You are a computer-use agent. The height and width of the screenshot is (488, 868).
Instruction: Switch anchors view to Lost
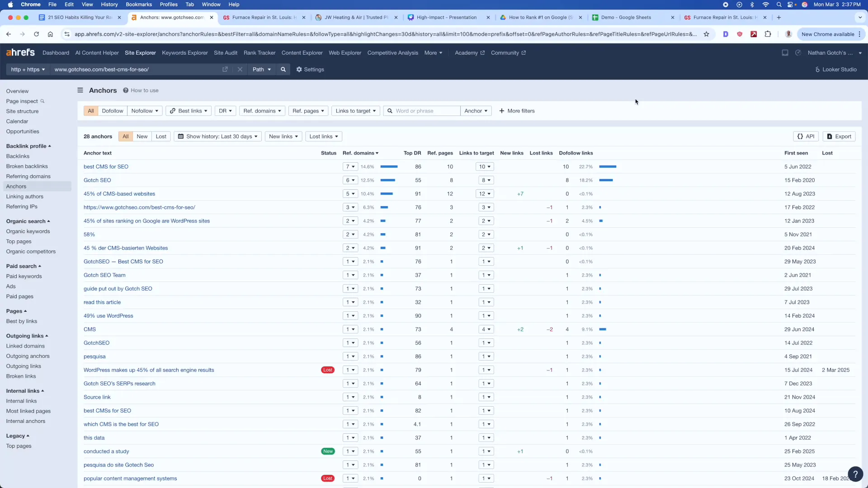(x=161, y=136)
